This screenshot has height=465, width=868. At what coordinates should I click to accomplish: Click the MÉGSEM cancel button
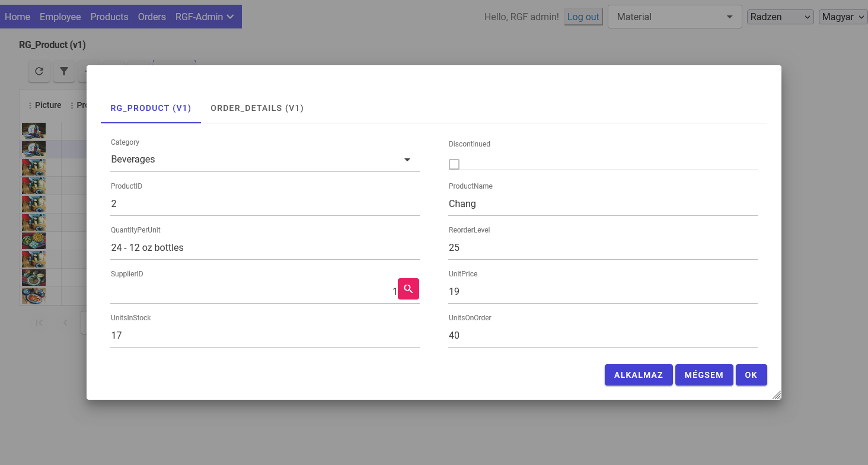704,375
